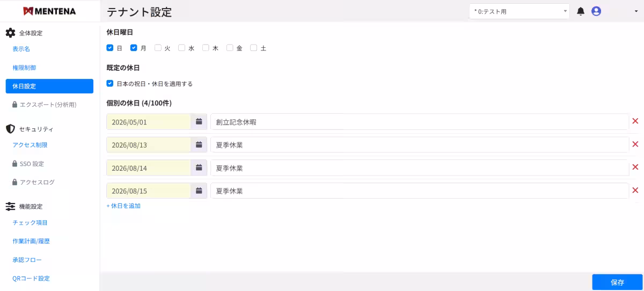Click the 夏季休業 name field for 2026/08/15

pos(420,191)
